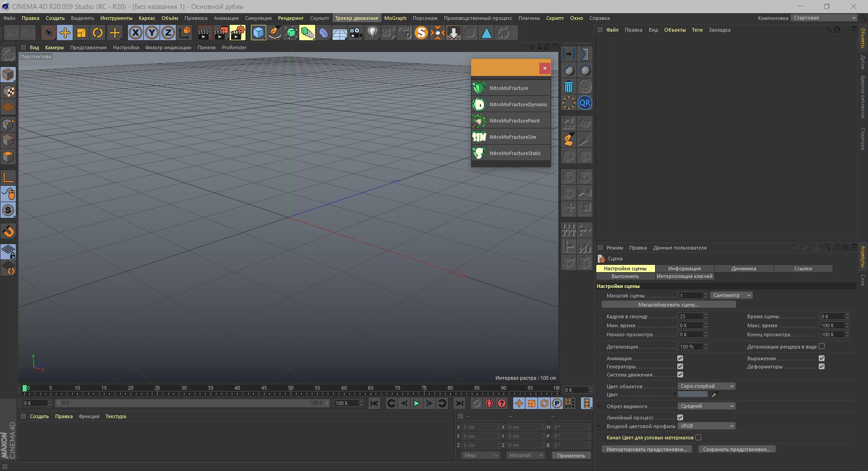Activate the Rotate tool in top toolbar
Image resolution: width=868 pixels, height=471 pixels.
(x=98, y=33)
